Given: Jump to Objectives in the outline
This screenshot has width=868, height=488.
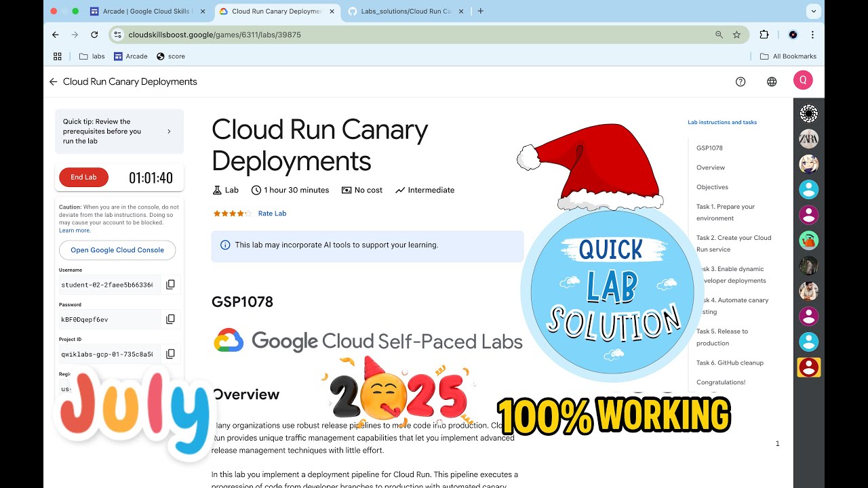Looking at the screenshot, I should pos(712,187).
